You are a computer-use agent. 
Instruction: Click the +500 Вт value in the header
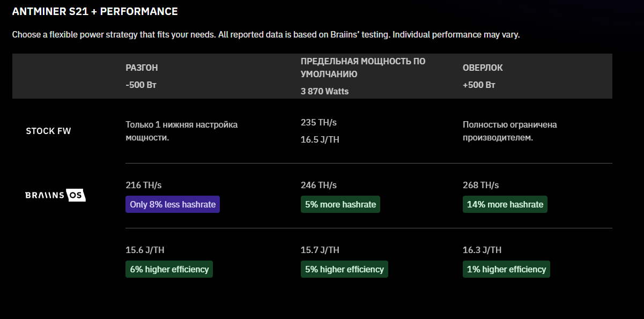pos(479,85)
